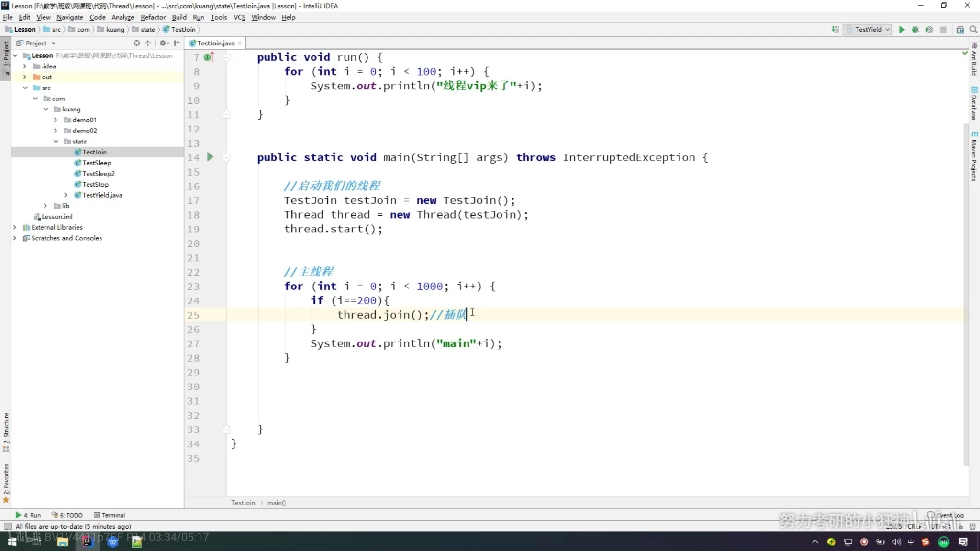This screenshot has width=980, height=551.
Task: Open the Run tool window
Action: point(28,515)
